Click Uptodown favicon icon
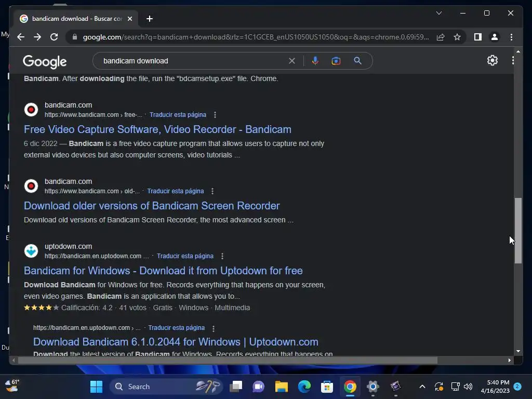This screenshot has width=532, height=399. tap(31, 251)
